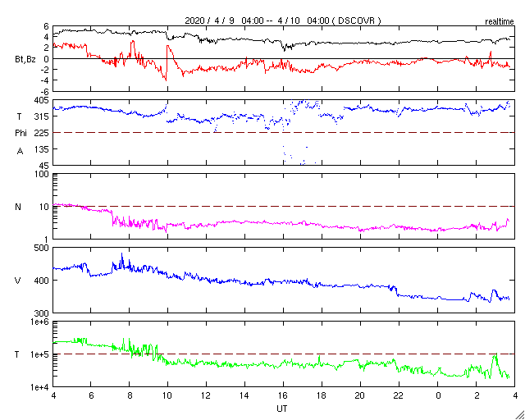Click the '405' tick label on the Phi panel
The height and width of the screenshot is (420, 525).
(43, 100)
